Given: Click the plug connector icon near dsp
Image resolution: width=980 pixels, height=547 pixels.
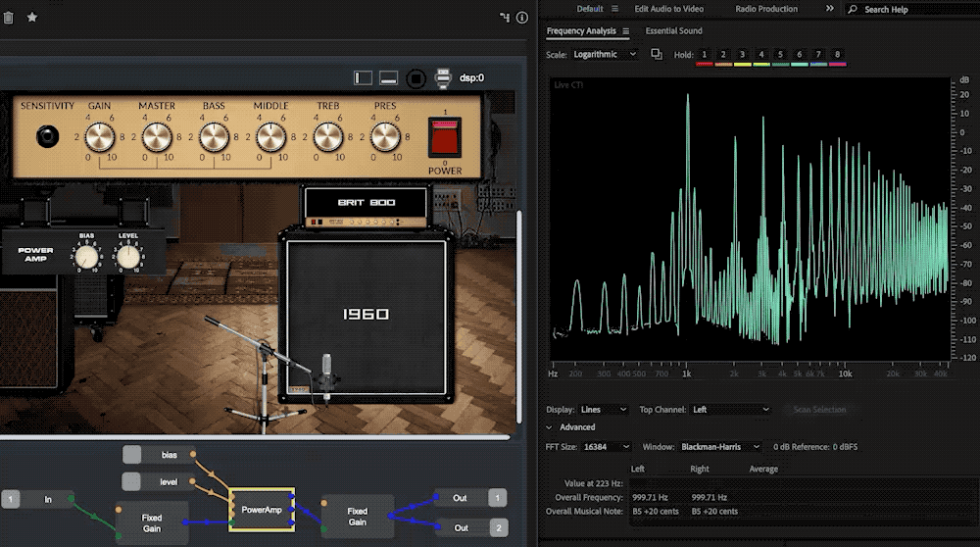Looking at the screenshot, I should [x=443, y=78].
